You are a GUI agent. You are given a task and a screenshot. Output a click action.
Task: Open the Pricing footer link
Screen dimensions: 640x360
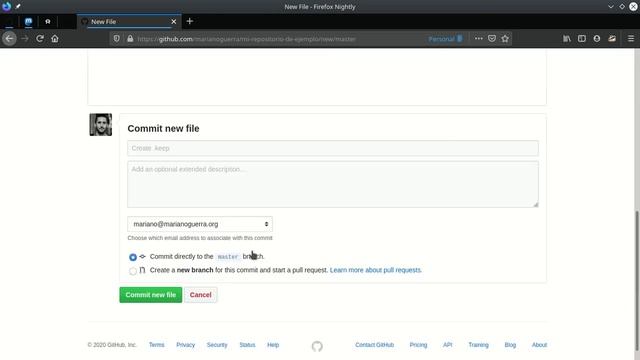[x=418, y=345]
